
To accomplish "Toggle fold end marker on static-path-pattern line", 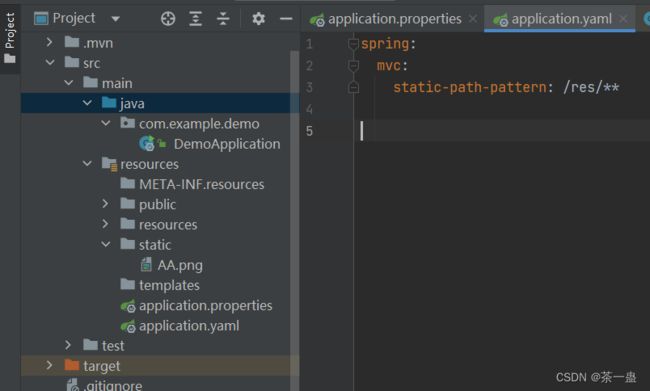I will [x=353, y=87].
